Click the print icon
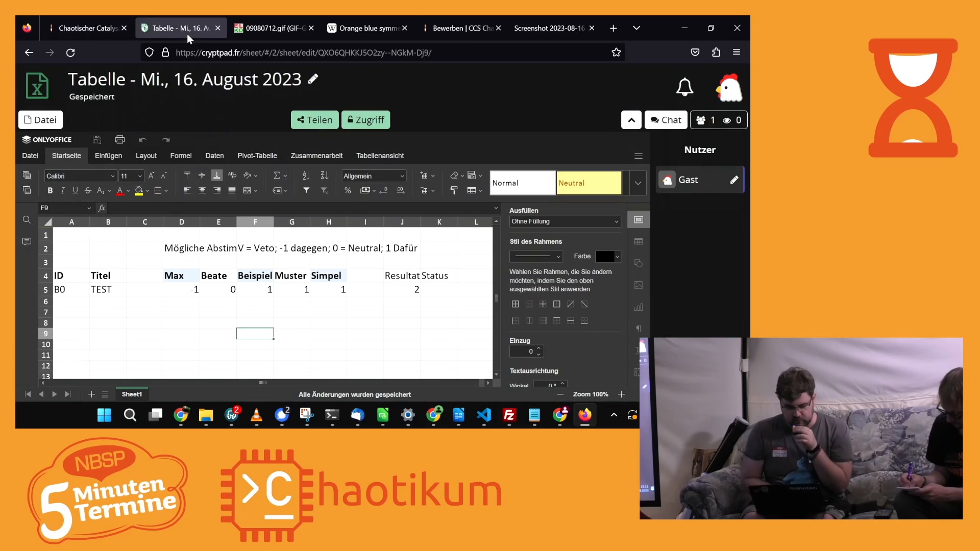980x551 pixels. (x=120, y=140)
